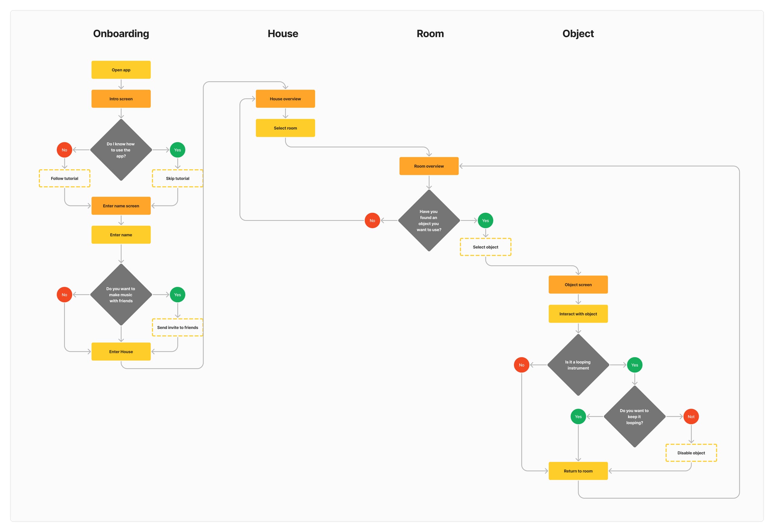Click the 'Onboarding' column heading
This screenshot has height=532, width=774.
click(121, 34)
